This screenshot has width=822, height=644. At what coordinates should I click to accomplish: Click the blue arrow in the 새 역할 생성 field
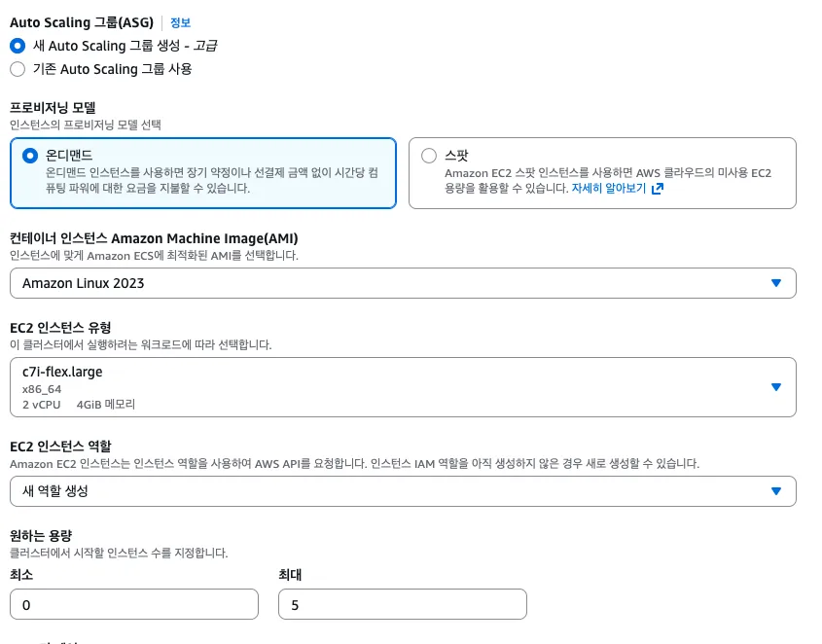coord(775,491)
